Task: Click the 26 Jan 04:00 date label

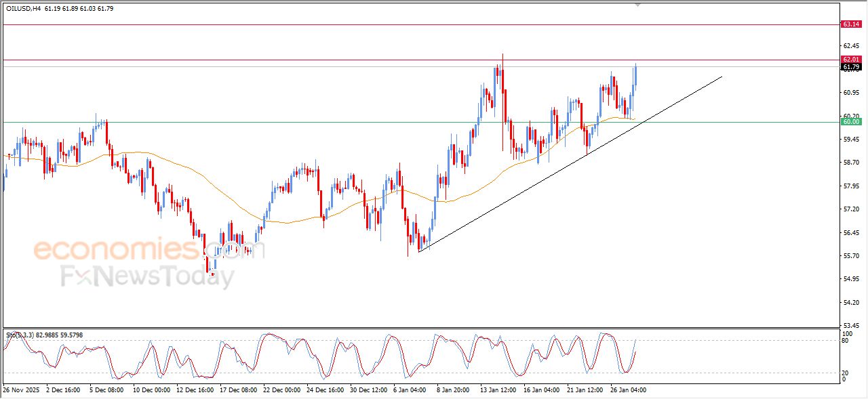Action: tap(627, 390)
